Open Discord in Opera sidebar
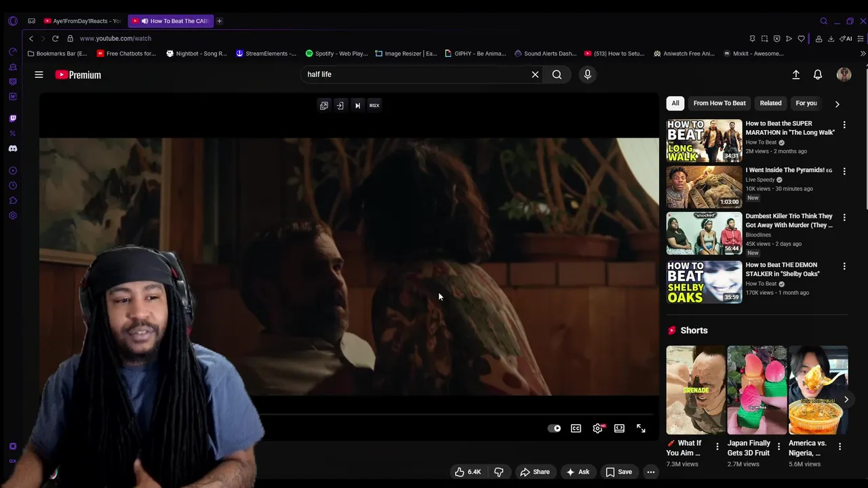 (x=13, y=148)
